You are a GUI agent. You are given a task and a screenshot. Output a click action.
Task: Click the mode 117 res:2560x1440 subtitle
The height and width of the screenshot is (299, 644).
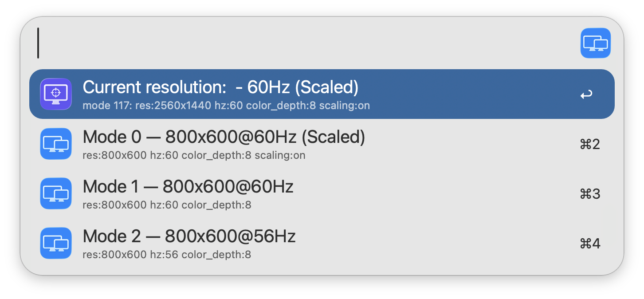coord(226,106)
